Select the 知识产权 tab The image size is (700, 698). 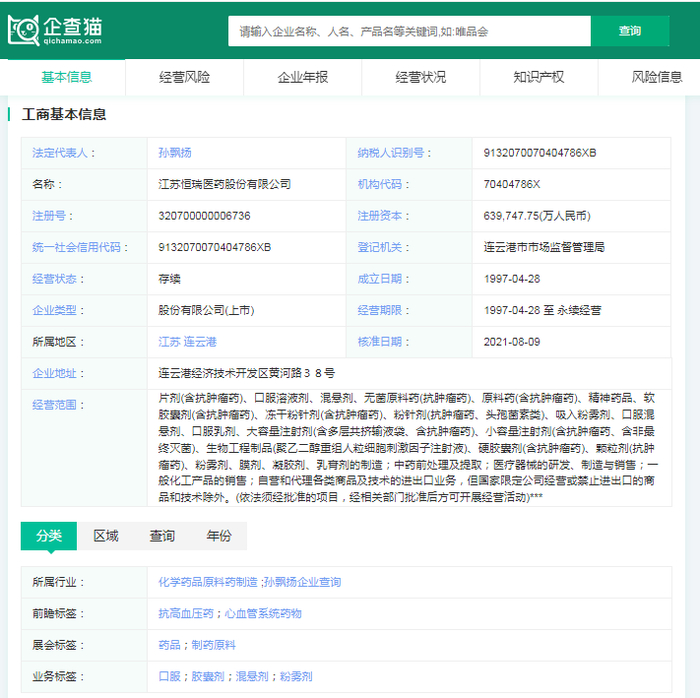538,77
